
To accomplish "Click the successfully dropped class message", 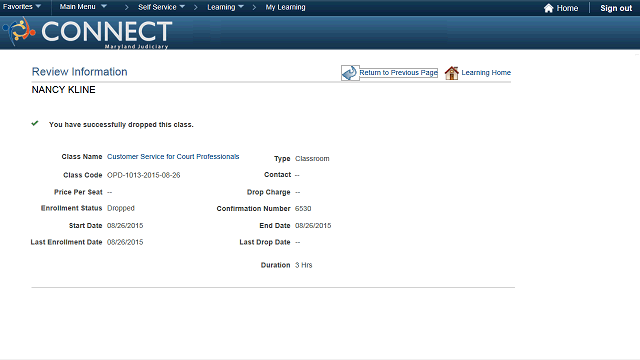I will 121,124.
